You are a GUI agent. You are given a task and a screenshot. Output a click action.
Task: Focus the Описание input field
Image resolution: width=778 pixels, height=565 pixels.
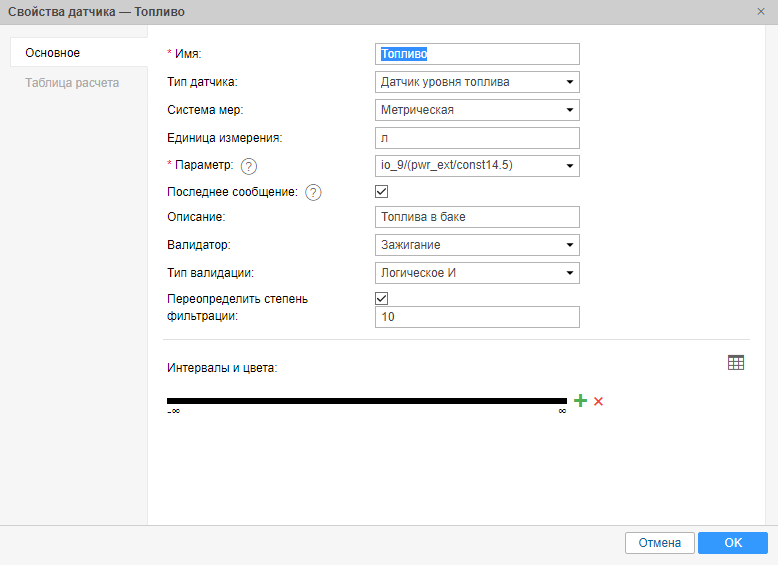[x=477, y=217]
